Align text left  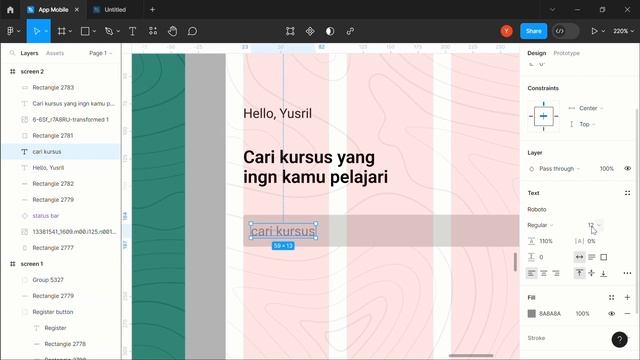531,273
